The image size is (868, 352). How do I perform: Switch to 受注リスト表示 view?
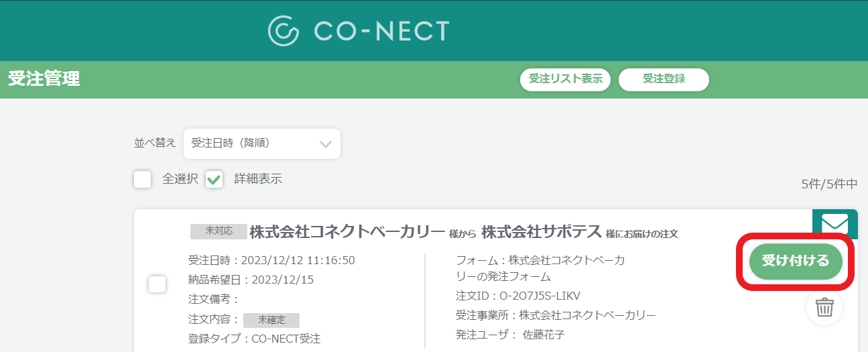pyautogui.click(x=565, y=79)
